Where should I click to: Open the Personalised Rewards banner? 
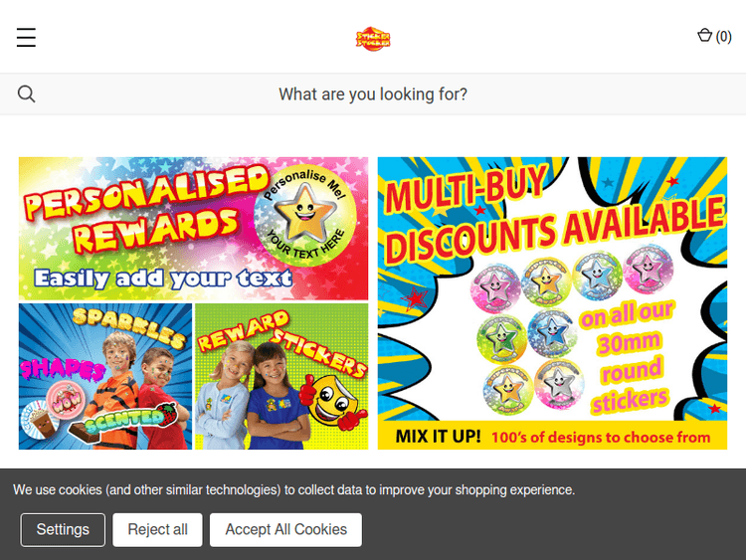193,229
